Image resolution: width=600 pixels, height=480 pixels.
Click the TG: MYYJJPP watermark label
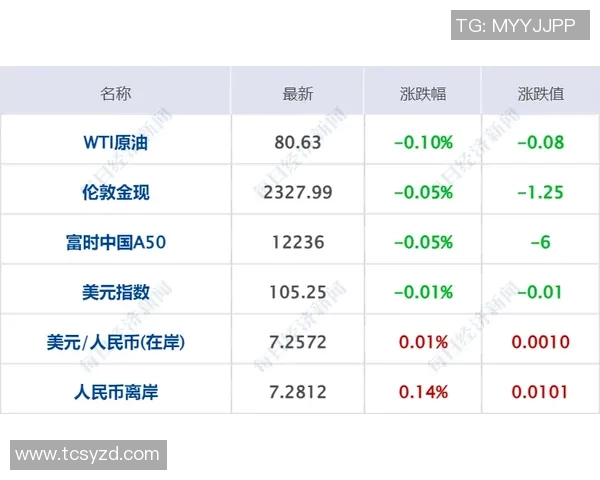click(515, 26)
